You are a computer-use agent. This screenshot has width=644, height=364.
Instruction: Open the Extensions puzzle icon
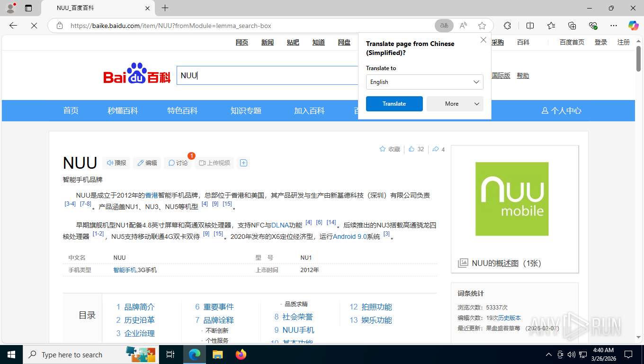507,26
